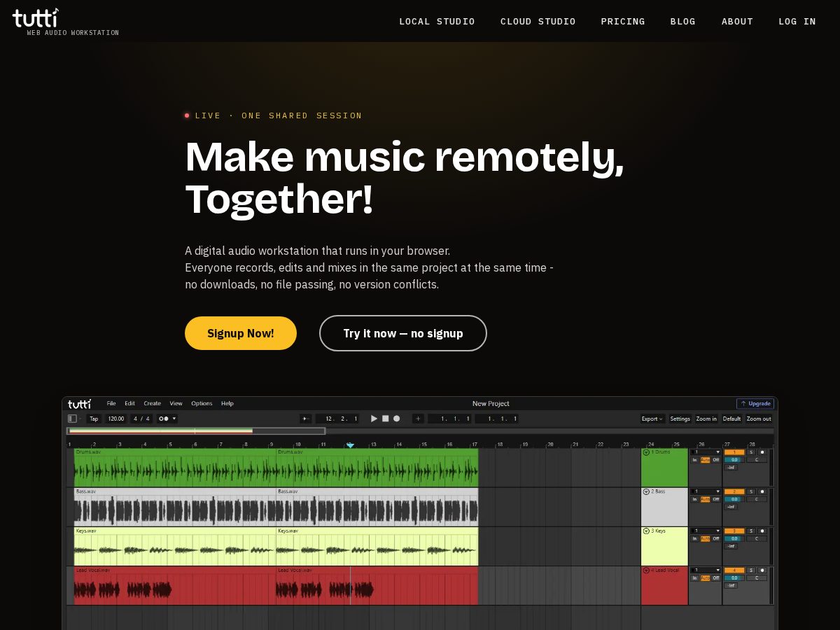Open the ABOUT link in the header
The image size is (840, 630).
737,22
